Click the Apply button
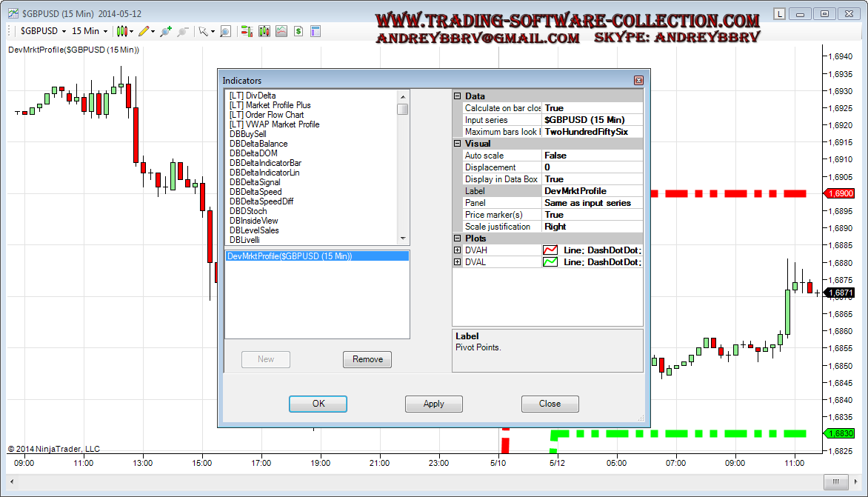This screenshot has height=497, width=868. (433, 404)
